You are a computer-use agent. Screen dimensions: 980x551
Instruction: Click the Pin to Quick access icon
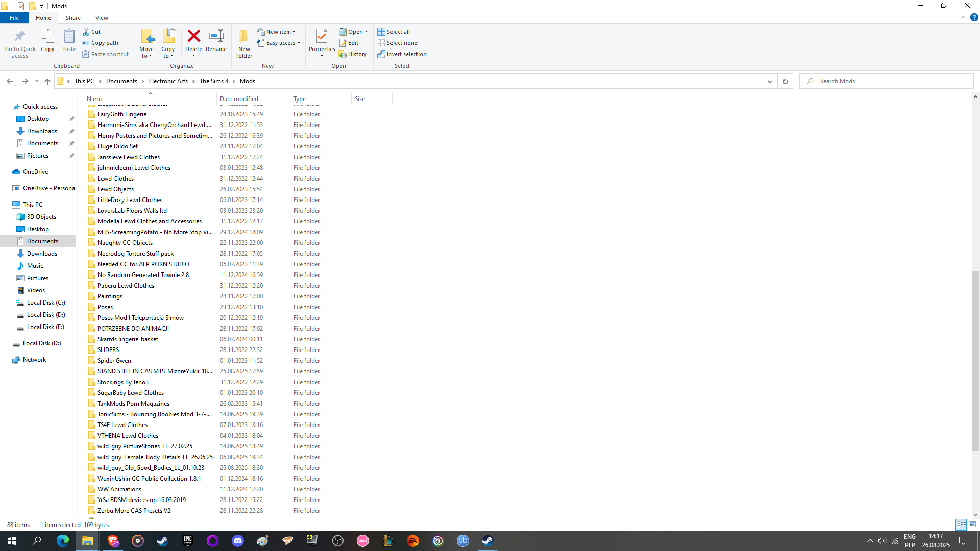click(20, 36)
